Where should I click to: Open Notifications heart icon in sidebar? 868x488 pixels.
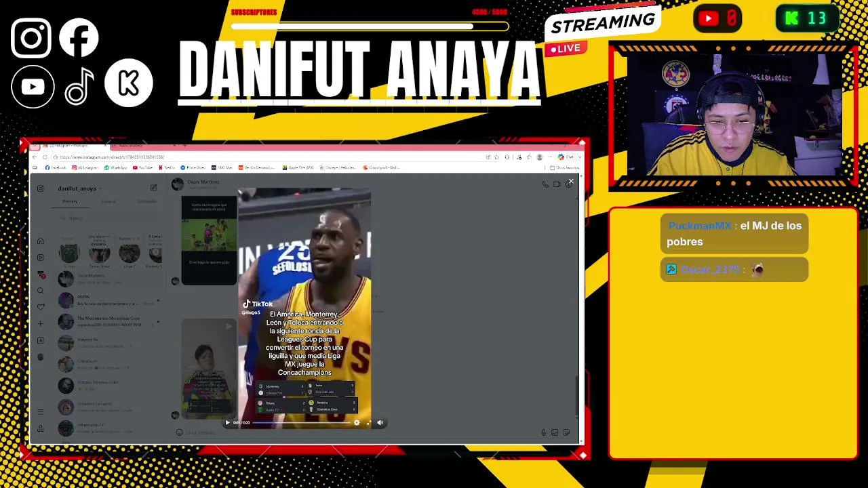[x=40, y=307]
